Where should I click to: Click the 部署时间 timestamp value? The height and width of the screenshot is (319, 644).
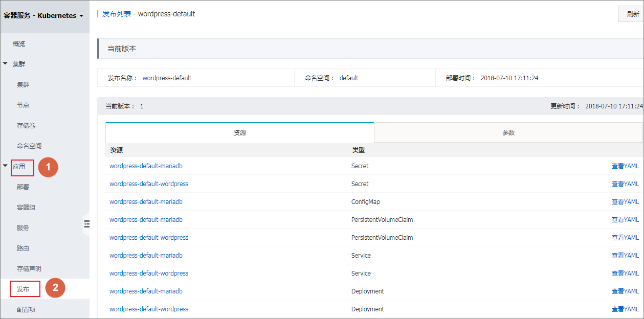(509, 78)
